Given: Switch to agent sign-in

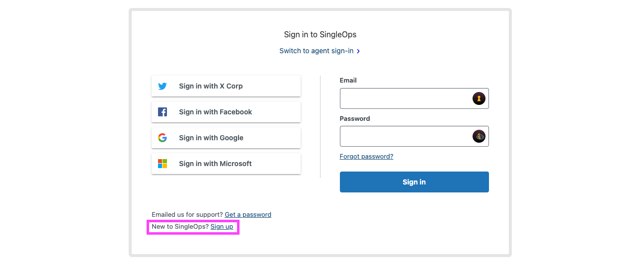Looking at the screenshot, I should pyautogui.click(x=316, y=51).
